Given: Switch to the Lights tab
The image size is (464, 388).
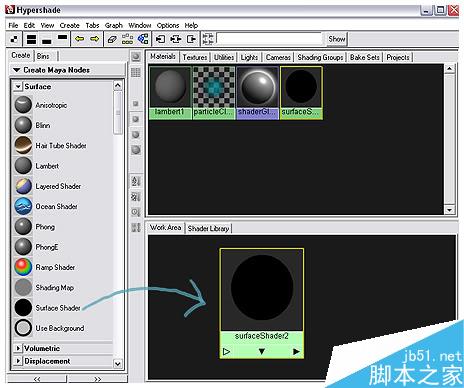Looking at the screenshot, I should [249, 57].
